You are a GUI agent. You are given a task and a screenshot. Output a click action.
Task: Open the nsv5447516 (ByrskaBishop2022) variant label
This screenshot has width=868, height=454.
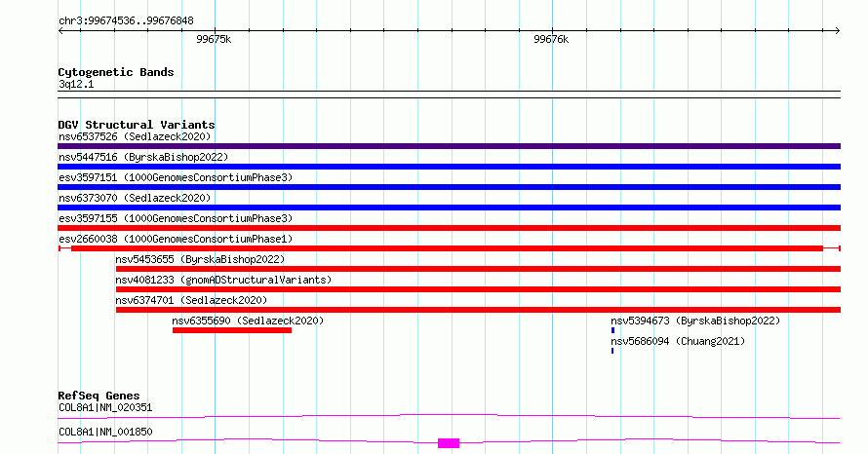tap(143, 157)
